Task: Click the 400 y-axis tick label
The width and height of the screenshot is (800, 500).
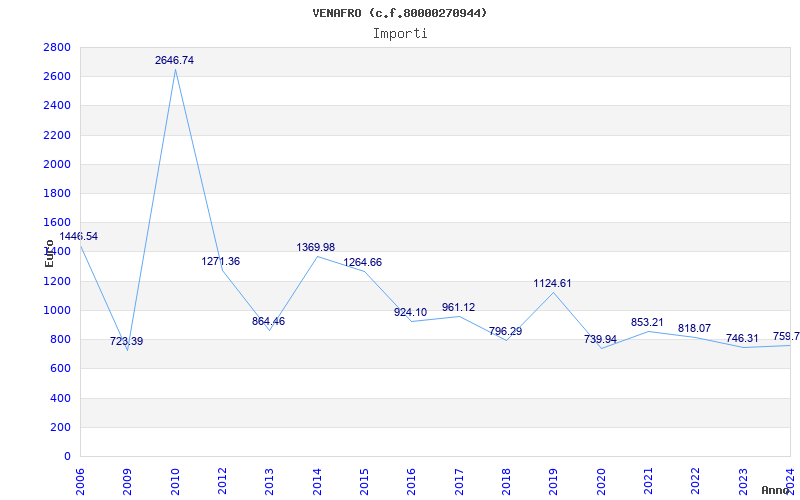Action: (x=60, y=398)
